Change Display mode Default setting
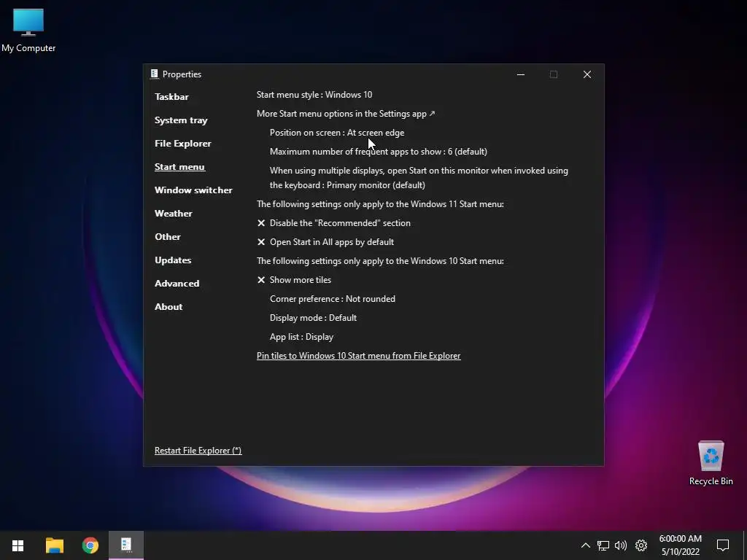Image resolution: width=747 pixels, height=560 pixels. point(313,318)
